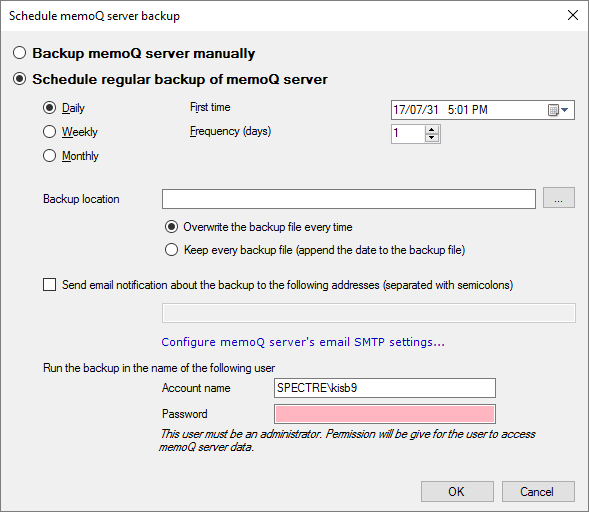Click the Backup location text field
Image resolution: width=589 pixels, height=512 pixels.
tap(349, 199)
